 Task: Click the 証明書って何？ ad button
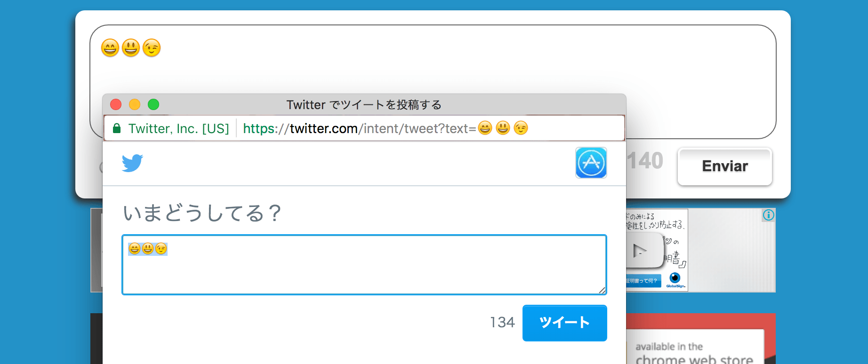click(643, 281)
